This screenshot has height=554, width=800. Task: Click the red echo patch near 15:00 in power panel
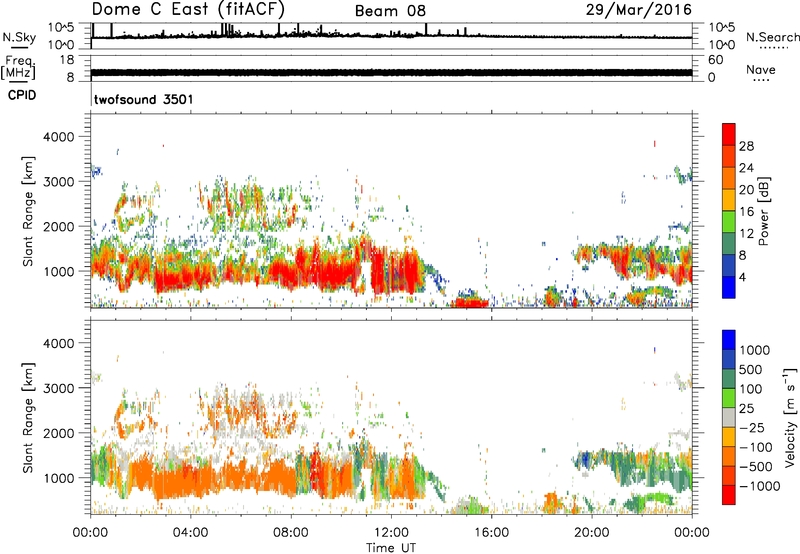(x=469, y=302)
